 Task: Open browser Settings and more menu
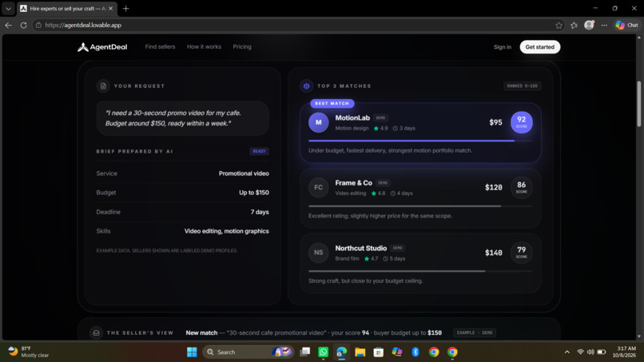tap(604, 25)
